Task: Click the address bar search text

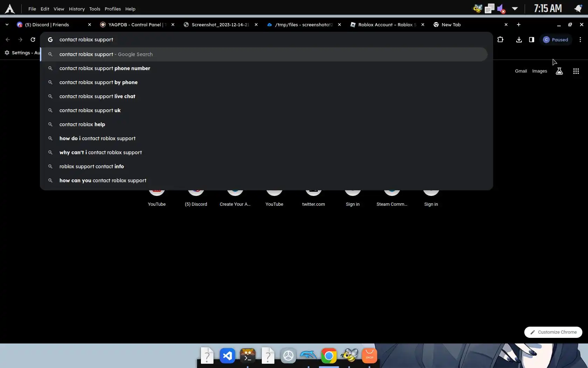Action: (86, 40)
